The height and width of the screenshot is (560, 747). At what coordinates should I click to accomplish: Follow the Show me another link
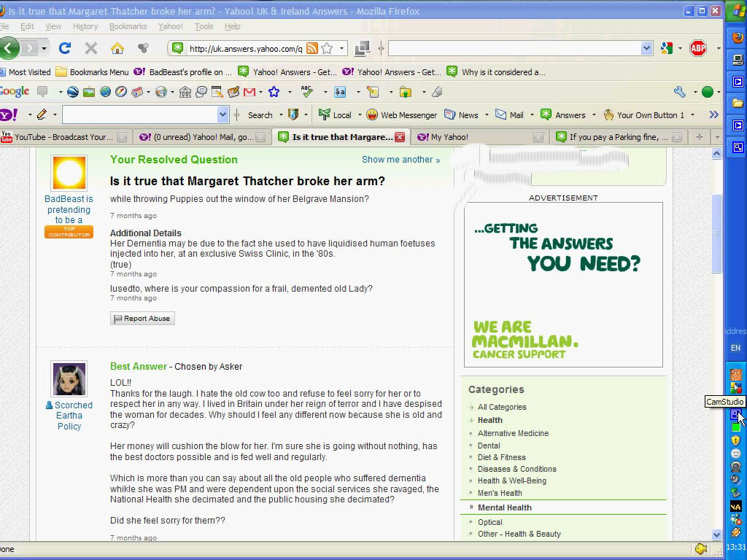click(400, 160)
